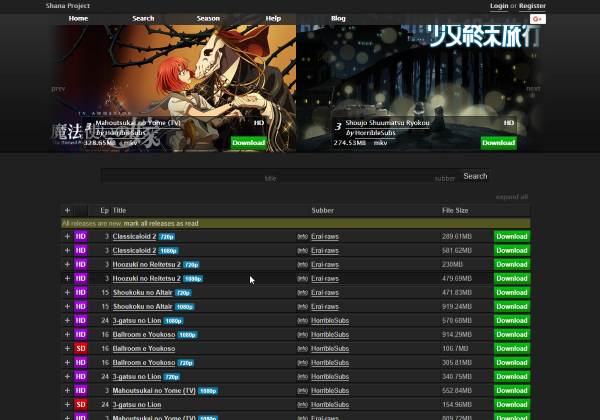Viewport: 600px width, 420px height.
Task: Open info icon for Hoozuki no Reitetsu 2 720p
Action: tap(302, 264)
